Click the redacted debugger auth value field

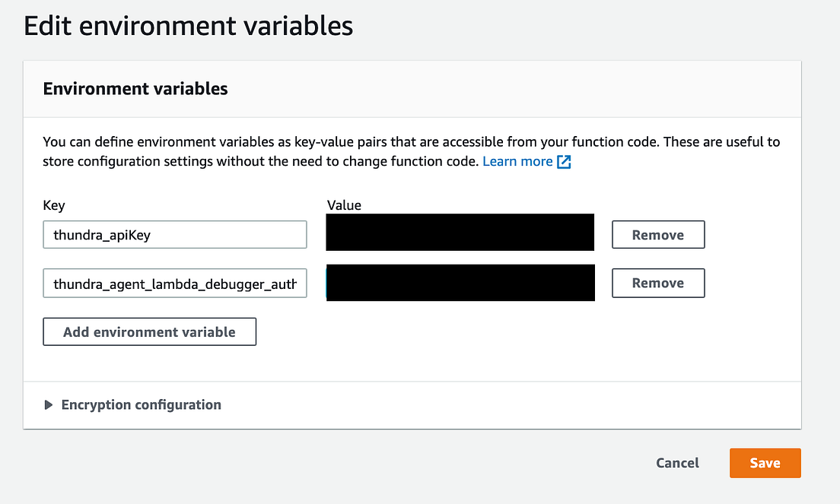(460, 282)
